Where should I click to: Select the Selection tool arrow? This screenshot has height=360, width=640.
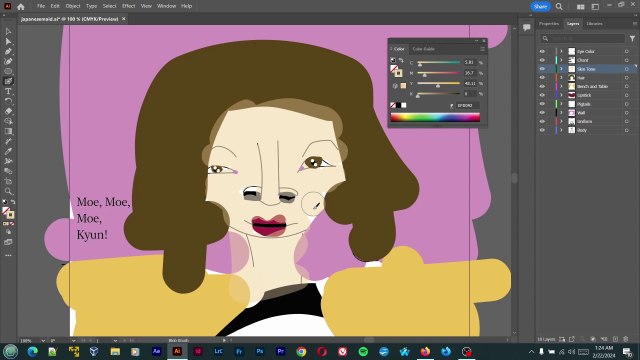tap(8, 31)
